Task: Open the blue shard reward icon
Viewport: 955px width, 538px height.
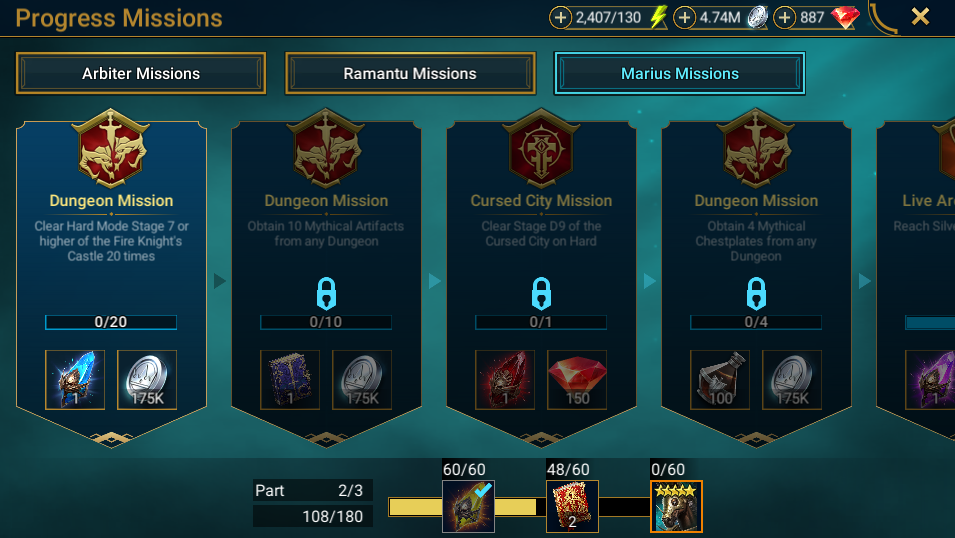Action: coord(75,380)
